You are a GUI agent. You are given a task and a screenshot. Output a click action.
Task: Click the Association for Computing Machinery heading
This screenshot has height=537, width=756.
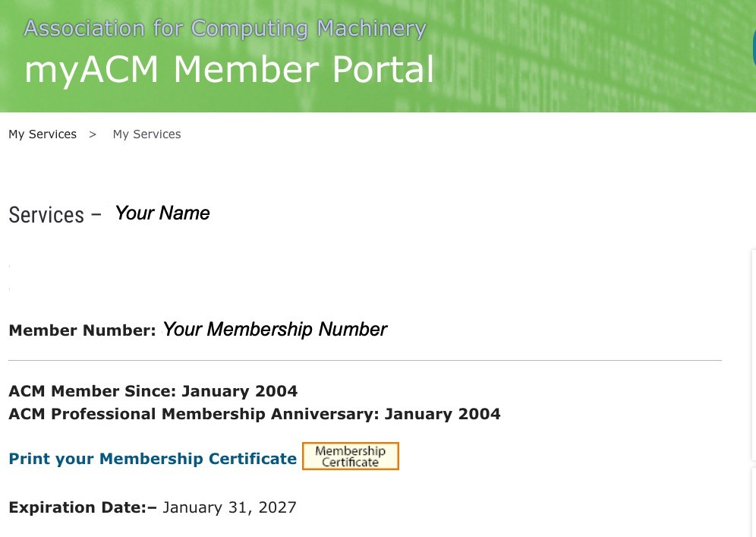click(225, 29)
